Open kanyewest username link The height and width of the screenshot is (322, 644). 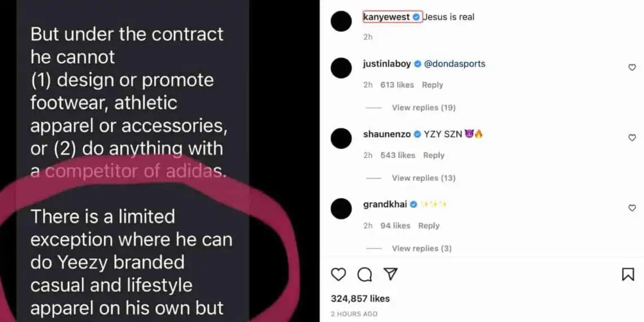pos(386,17)
